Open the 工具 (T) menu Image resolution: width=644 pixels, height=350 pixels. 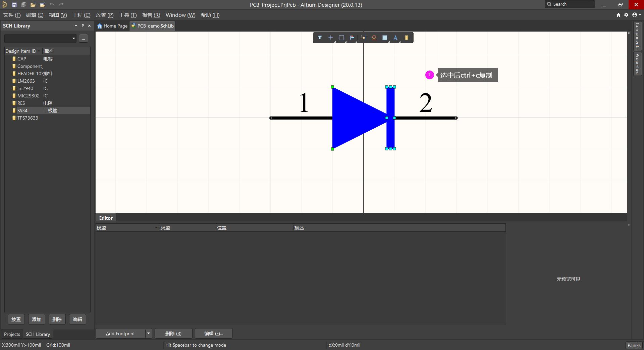click(128, 15)
